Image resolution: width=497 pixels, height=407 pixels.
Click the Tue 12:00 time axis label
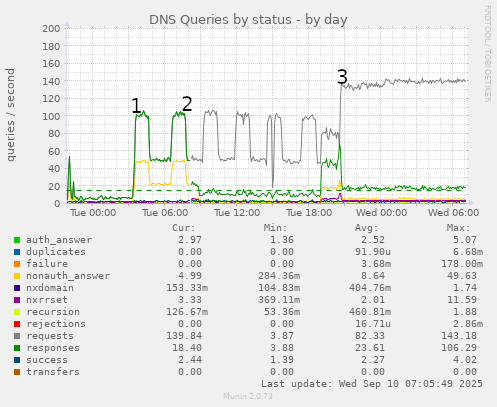pyautogui.click(x=237, y=213)
